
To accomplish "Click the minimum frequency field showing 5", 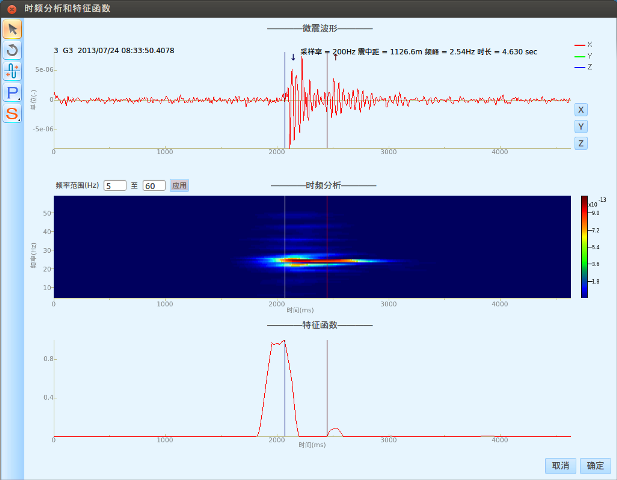I will tap(114, 185).
